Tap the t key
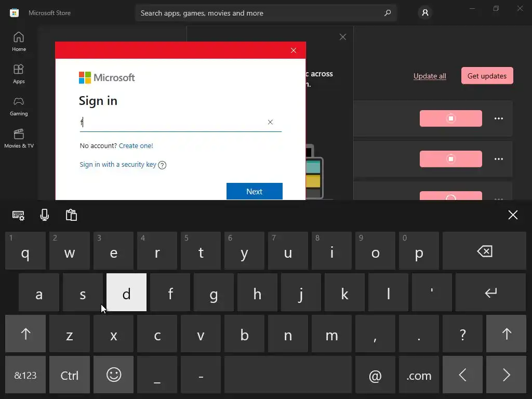This screenshot has height=399, width=532. 201,251
